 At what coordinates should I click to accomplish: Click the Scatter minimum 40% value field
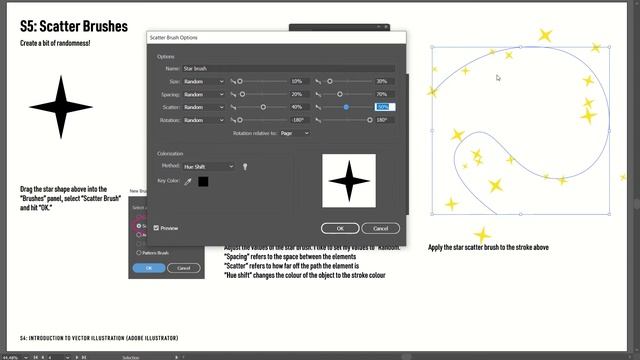pos(300,107)
